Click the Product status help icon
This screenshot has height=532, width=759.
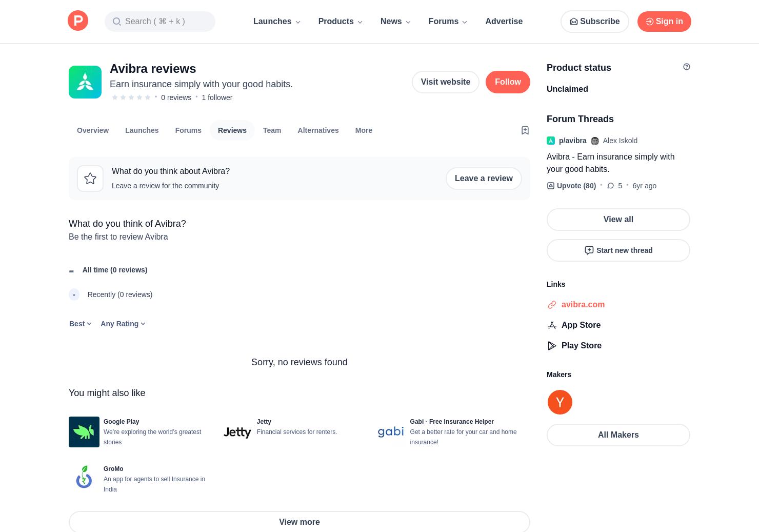coord(686,67)
